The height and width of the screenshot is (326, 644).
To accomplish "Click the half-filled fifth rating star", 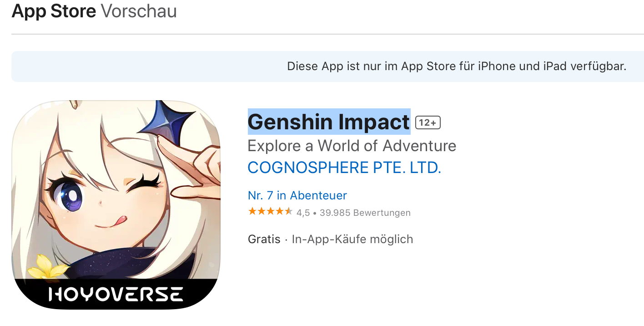I will pyautogui.click(x=288, y=212).
